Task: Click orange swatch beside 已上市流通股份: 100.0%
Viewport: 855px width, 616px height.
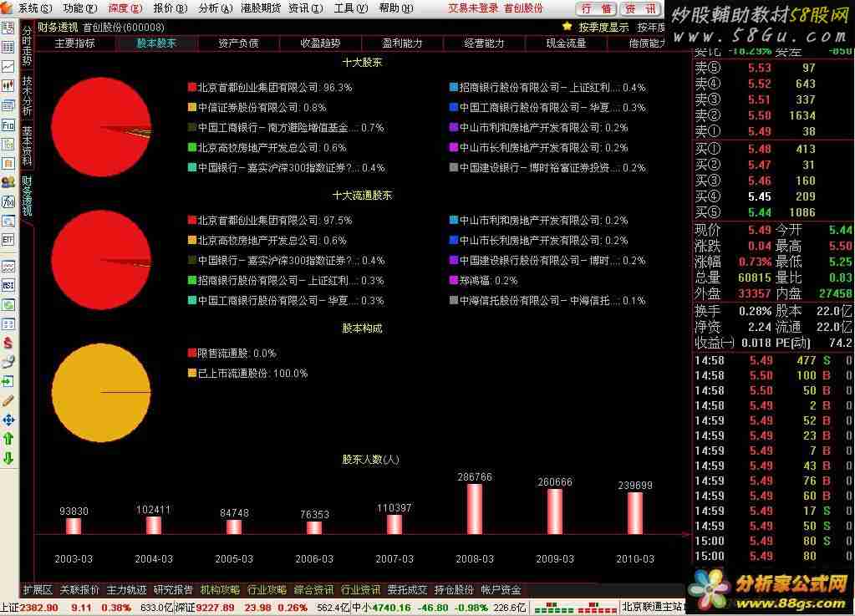Action: pyautogui.click(x=192, y=374)
